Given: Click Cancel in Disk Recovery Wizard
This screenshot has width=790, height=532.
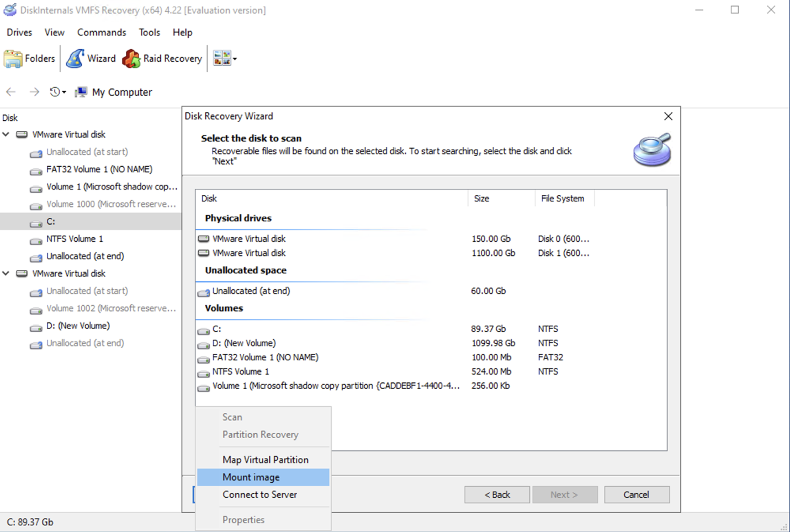Looking at the screenshot, I should pos(637,494).
